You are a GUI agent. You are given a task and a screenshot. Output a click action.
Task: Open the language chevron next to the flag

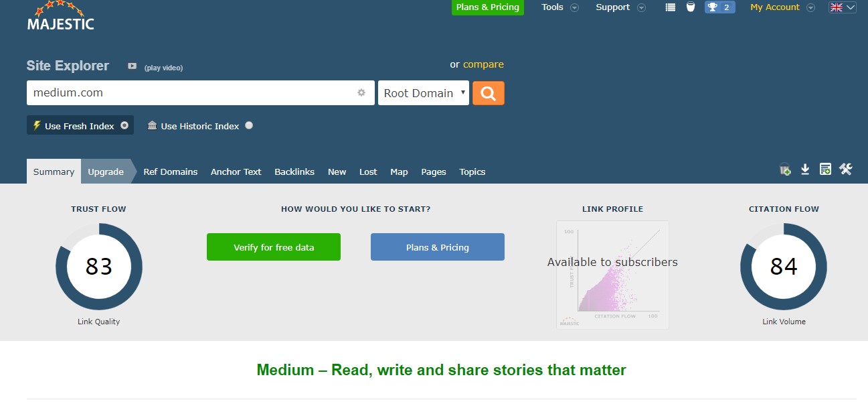(x=851, y=7)
